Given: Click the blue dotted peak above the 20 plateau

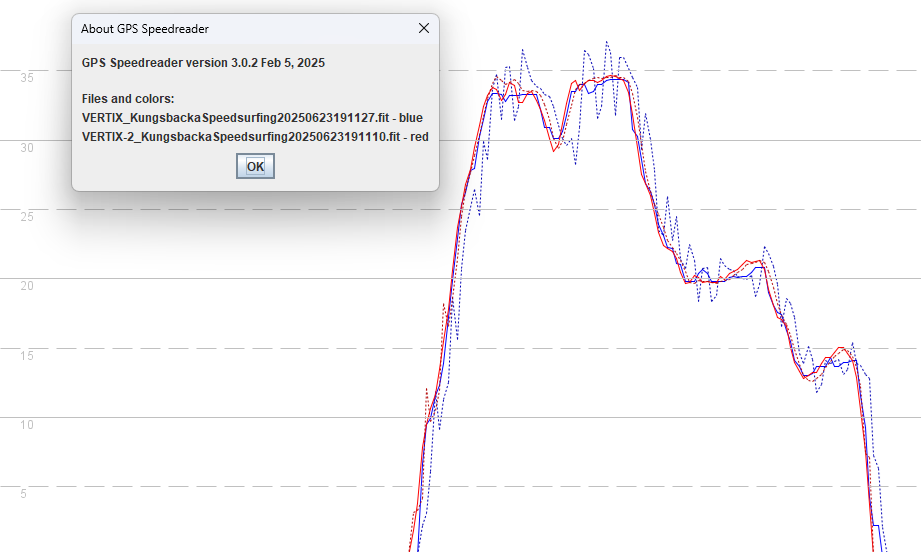Looking at the screenshot, I should (x=765, y=247).
